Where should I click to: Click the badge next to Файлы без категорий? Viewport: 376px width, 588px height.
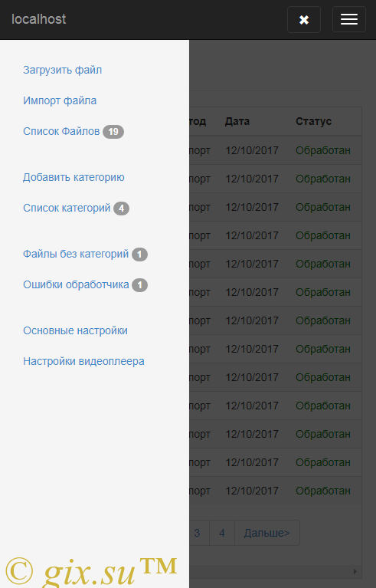pos(139,255)
